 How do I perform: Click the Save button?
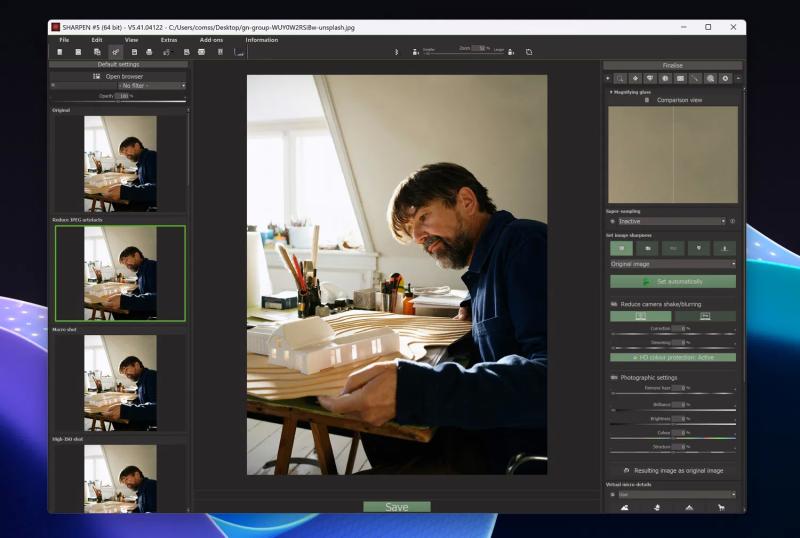[396, 507]
